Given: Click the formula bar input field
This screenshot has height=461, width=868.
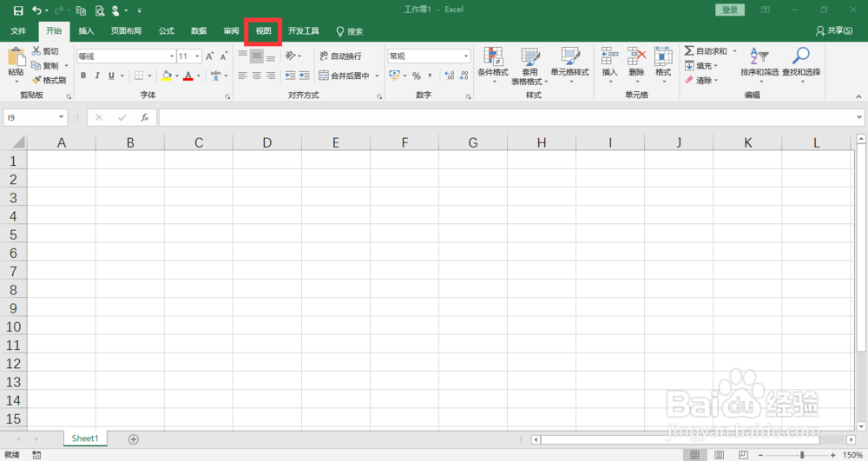Looking at the screenshot, I should coord(507,117).
